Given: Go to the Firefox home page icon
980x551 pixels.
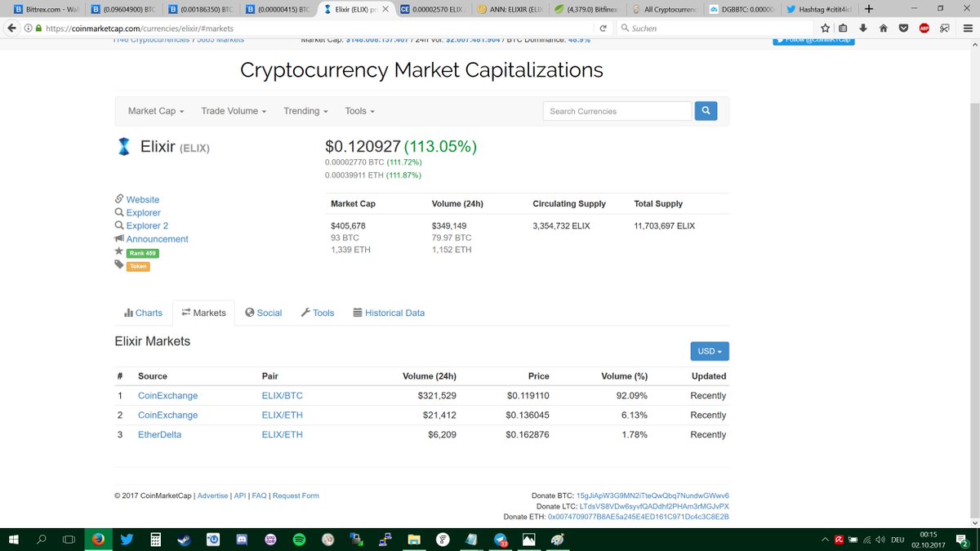Looking at the screenshot, I should coord(883,28).
